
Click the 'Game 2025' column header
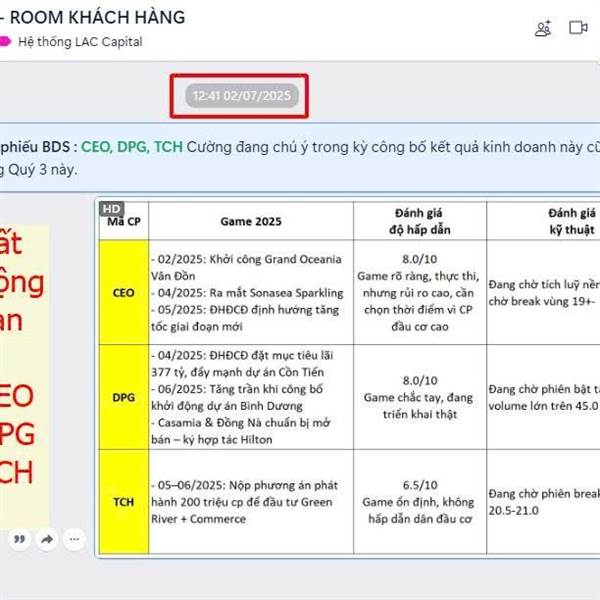point(251,221)
